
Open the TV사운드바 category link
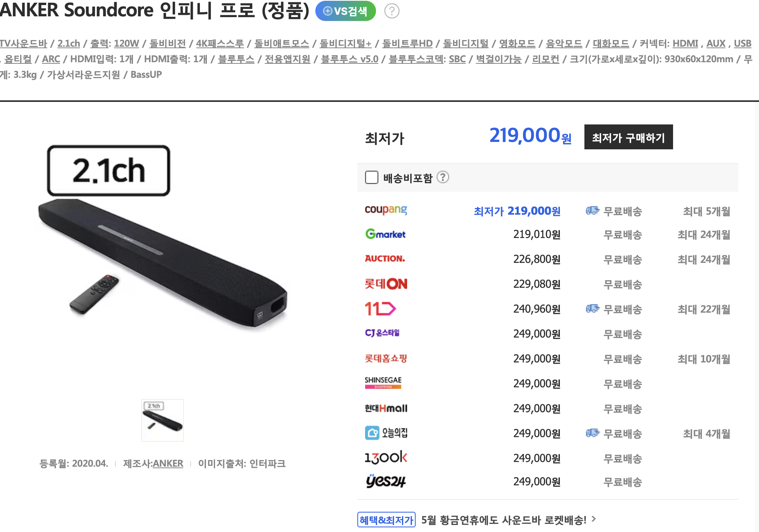(x=23, y=44)
